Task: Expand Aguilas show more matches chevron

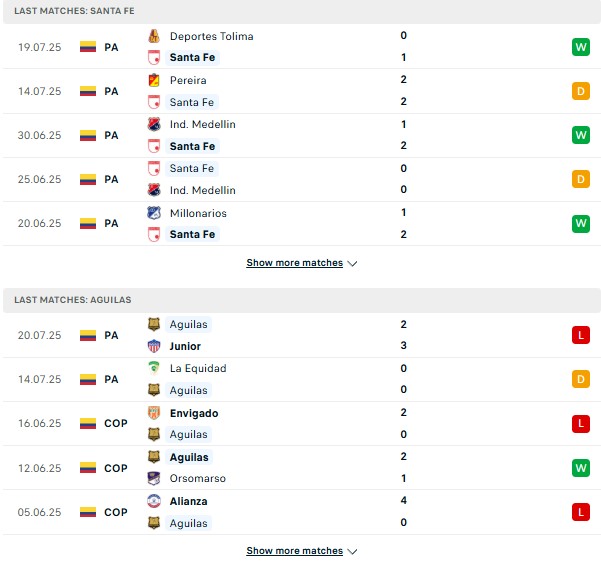Action: (352, 551)
